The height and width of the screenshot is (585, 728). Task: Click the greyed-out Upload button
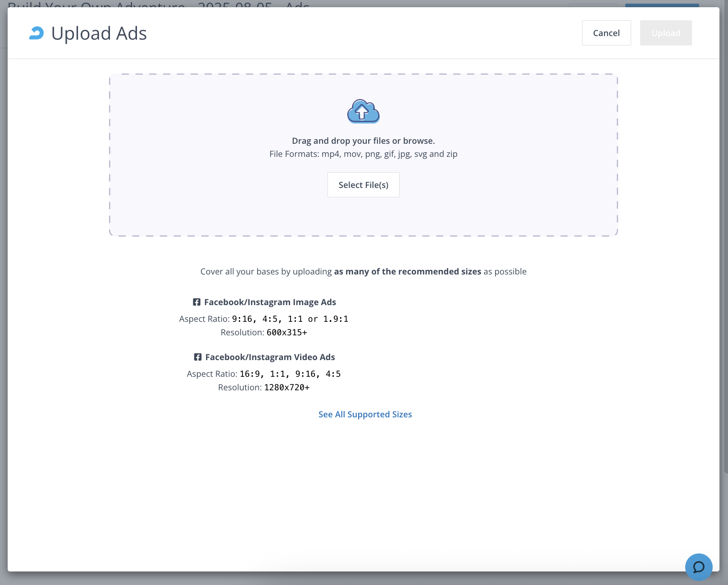[665, 33]
